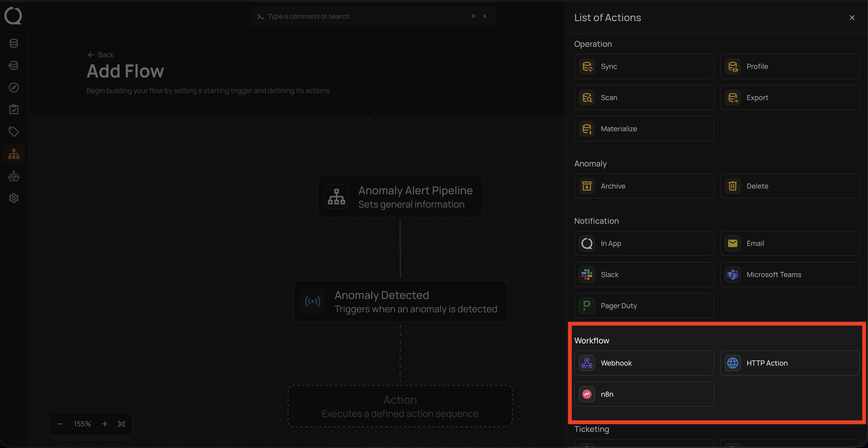Open the data sources sidebar icon

coord(14,65)
